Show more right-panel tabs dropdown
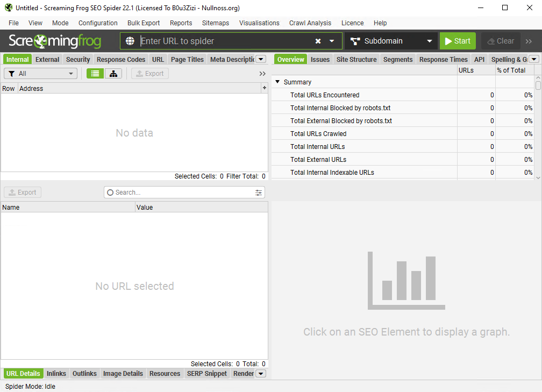The image size is (542, 392). click(534, 59)
